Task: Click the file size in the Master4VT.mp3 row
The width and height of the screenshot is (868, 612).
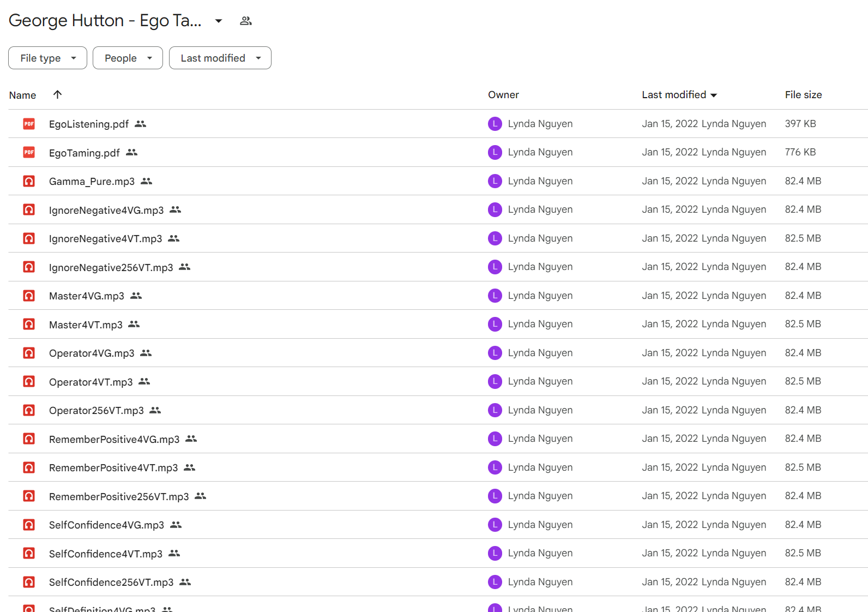Action: [x=803, y=324]
